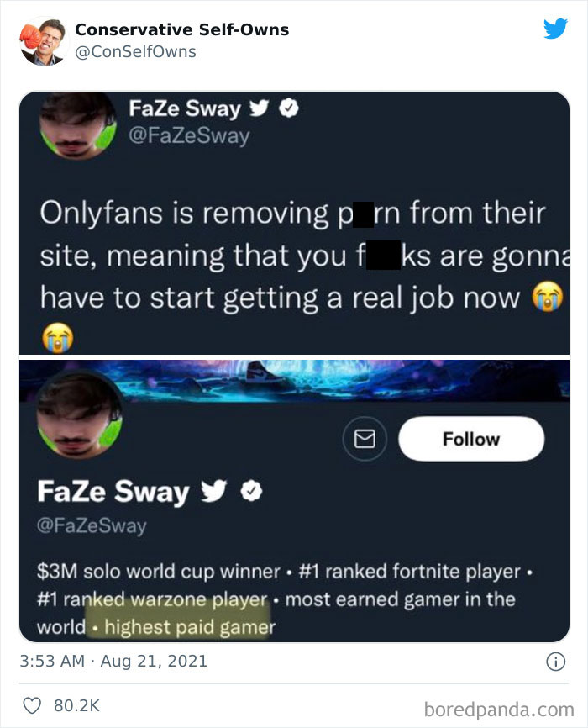Click verified badge beside the Follow-section FaZe Sway name
The image size is (588, 728).
tap(250, 490)
